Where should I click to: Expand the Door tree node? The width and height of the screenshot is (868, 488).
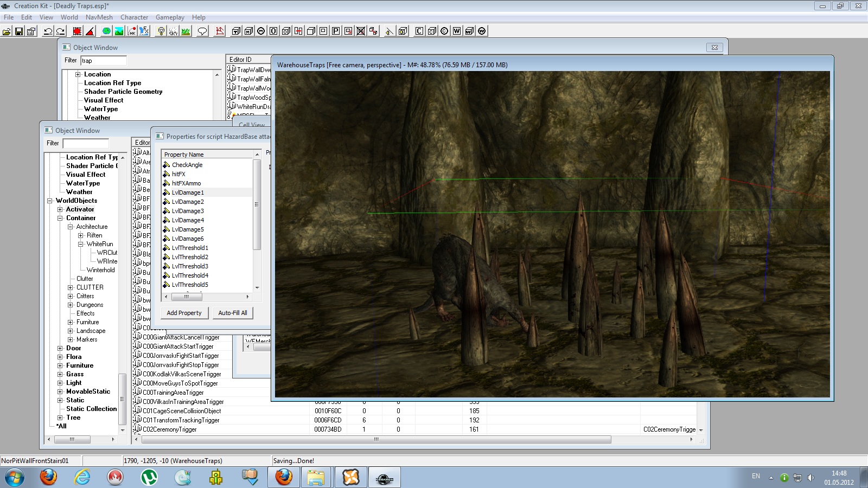click(x=60, y=348)
